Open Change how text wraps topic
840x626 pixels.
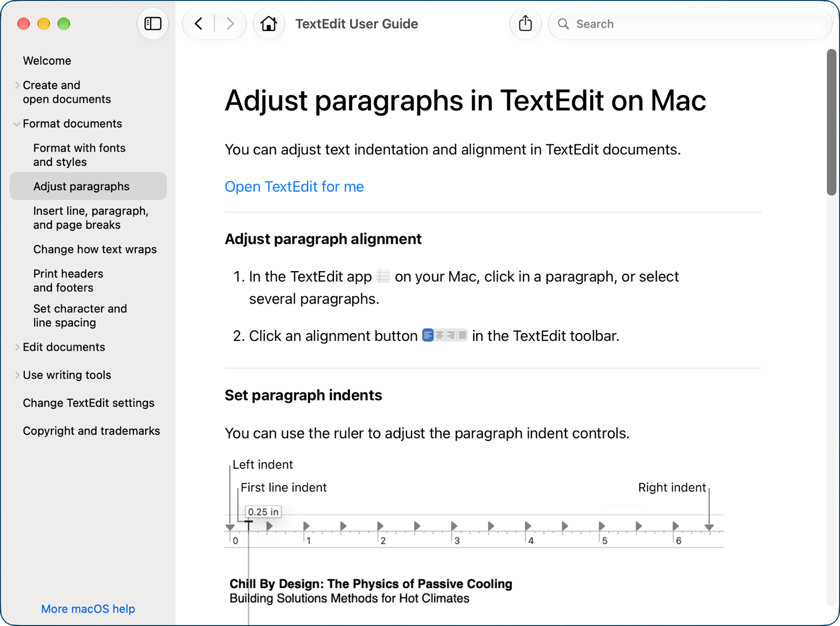coord(95,249)
